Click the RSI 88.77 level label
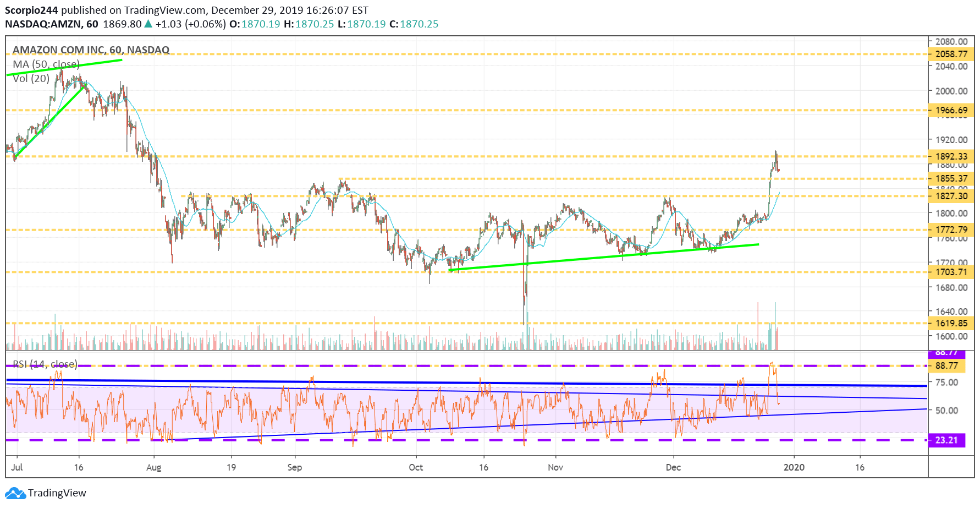The image size is (980, 508). coord(946,365)
